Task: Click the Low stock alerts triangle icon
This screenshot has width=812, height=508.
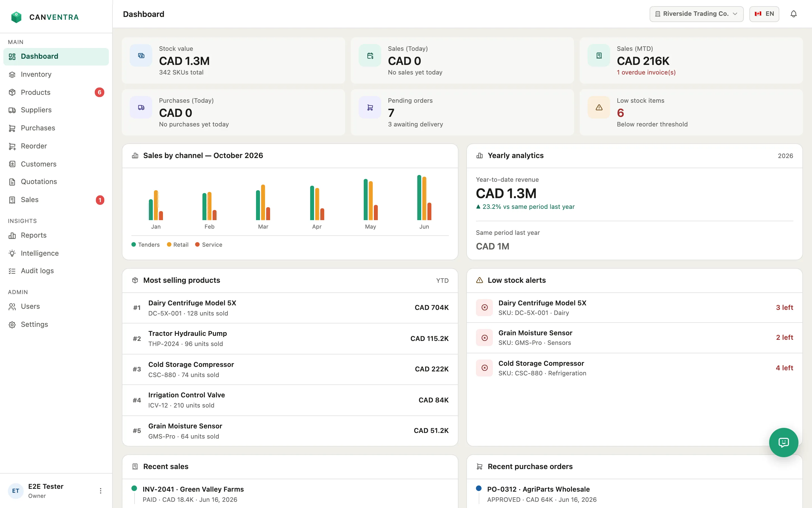Action: [x=480, y=280]
